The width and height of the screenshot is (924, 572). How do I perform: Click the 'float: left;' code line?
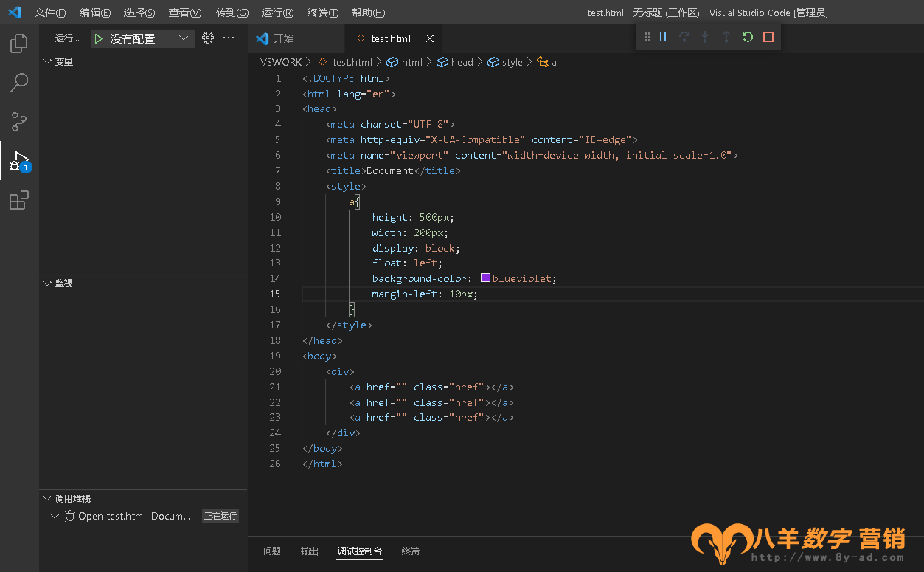(407, 263)
